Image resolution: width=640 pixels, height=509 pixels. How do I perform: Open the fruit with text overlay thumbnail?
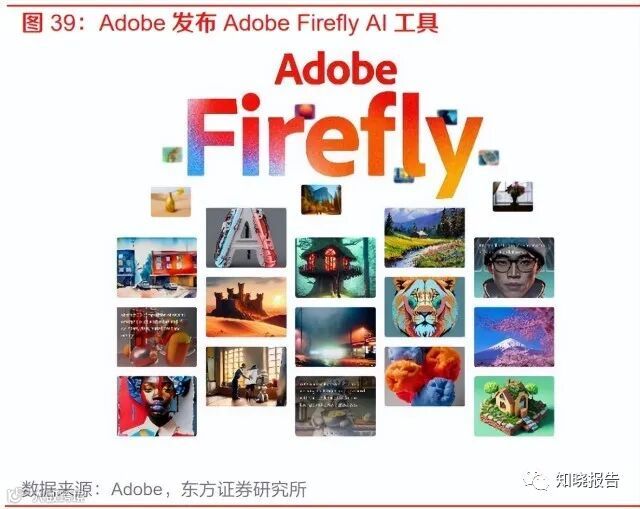157,337
